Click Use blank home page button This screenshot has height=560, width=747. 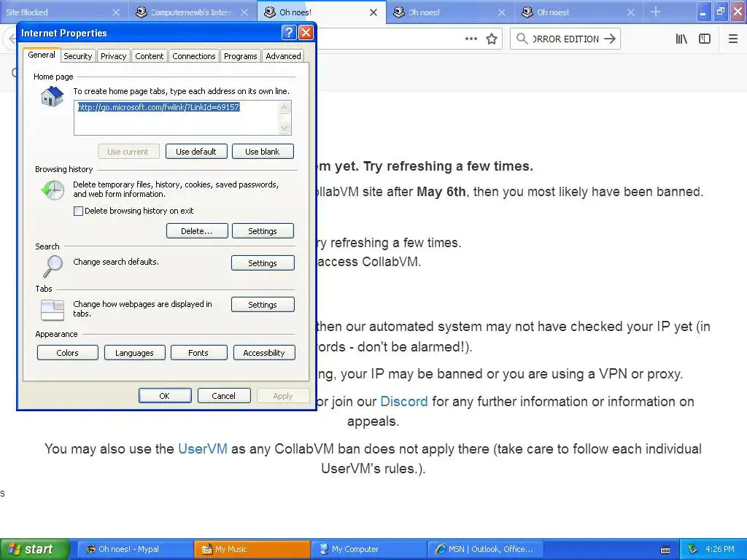[x=263, y=152]
